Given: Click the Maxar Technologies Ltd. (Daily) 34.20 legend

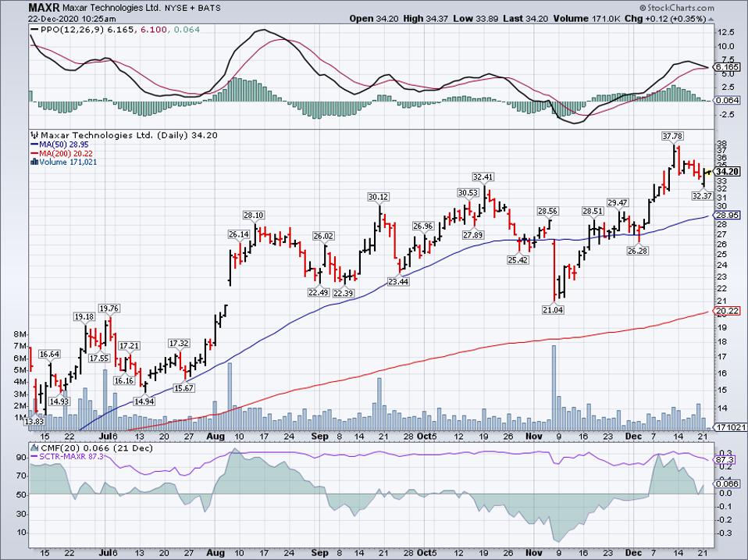Looking at the screenshot, I should [129, 135].
